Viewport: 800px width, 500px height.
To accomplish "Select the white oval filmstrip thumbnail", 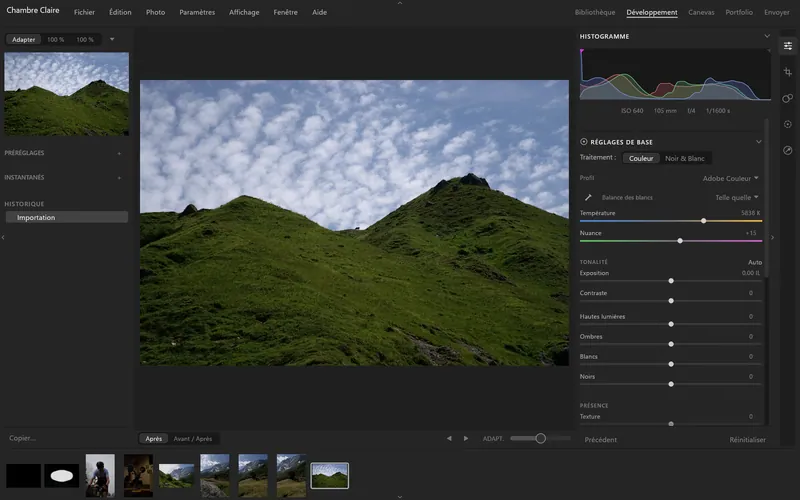I will click(x=61, y=476).
